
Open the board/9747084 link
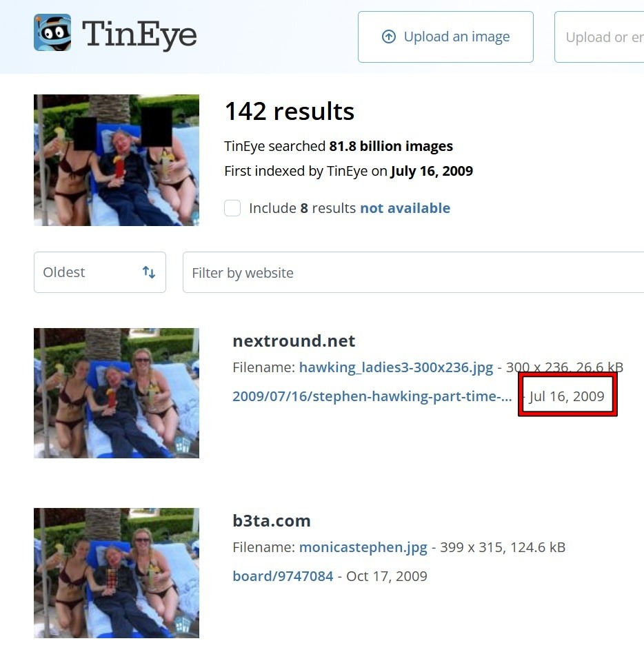[283, 576]
